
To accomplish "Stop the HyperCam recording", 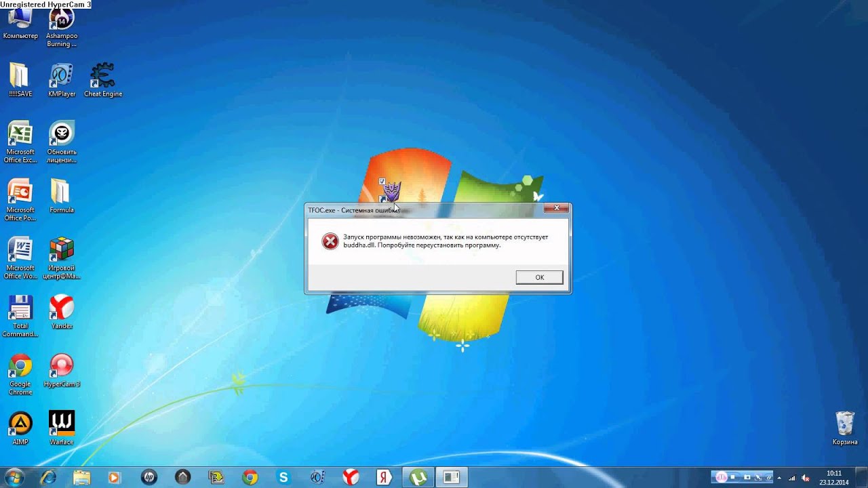I will click(x=733, y=477).
